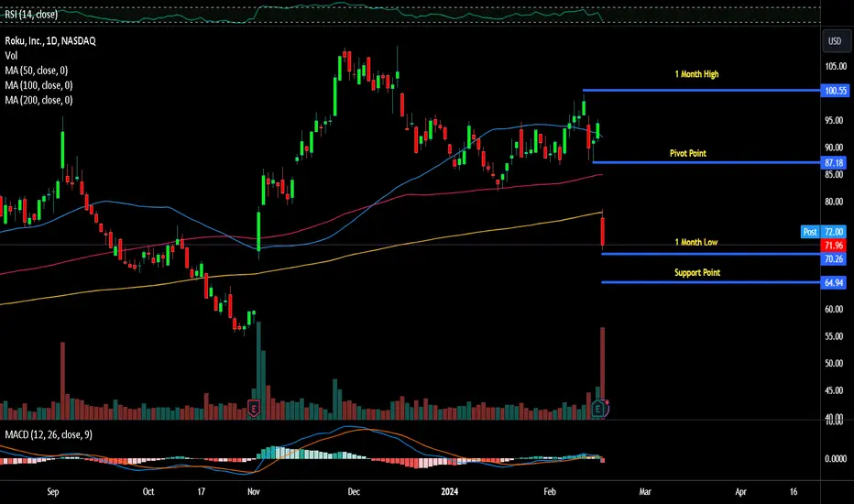Click the Mar label on time axis
This screenshot has width=854, height=504.
[645, 491]
